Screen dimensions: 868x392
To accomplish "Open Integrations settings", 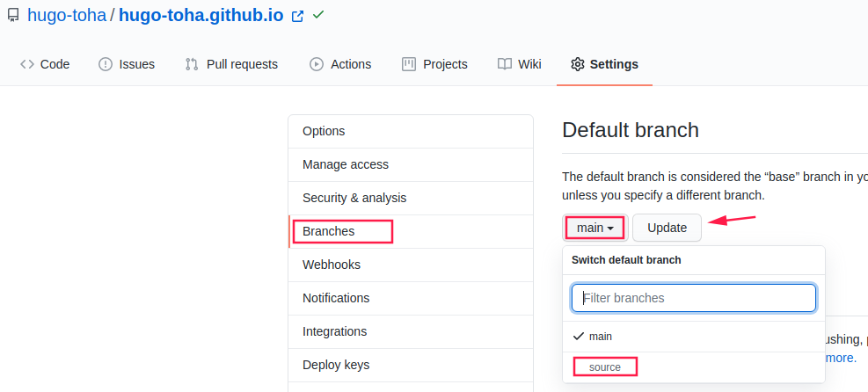I will [411, 331].
